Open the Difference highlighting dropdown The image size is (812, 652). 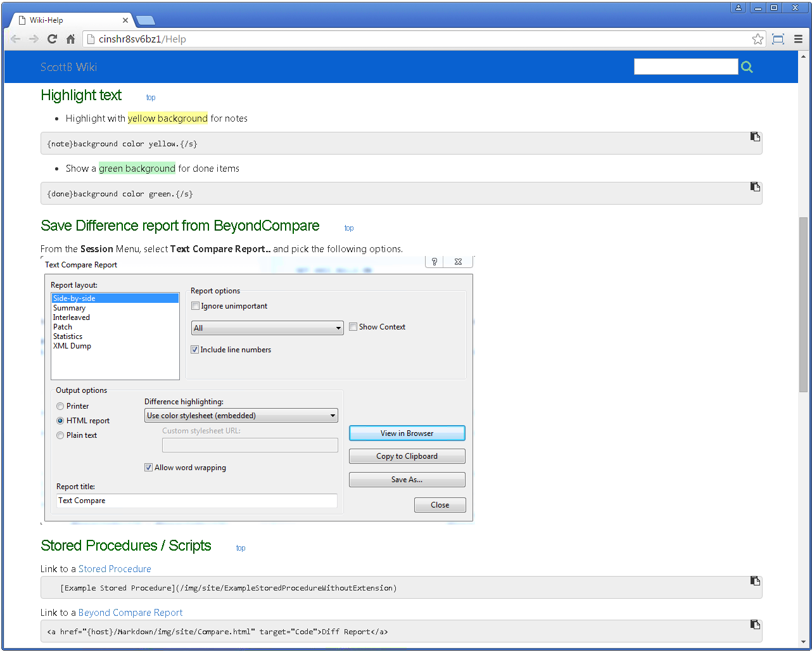(241, 416)
